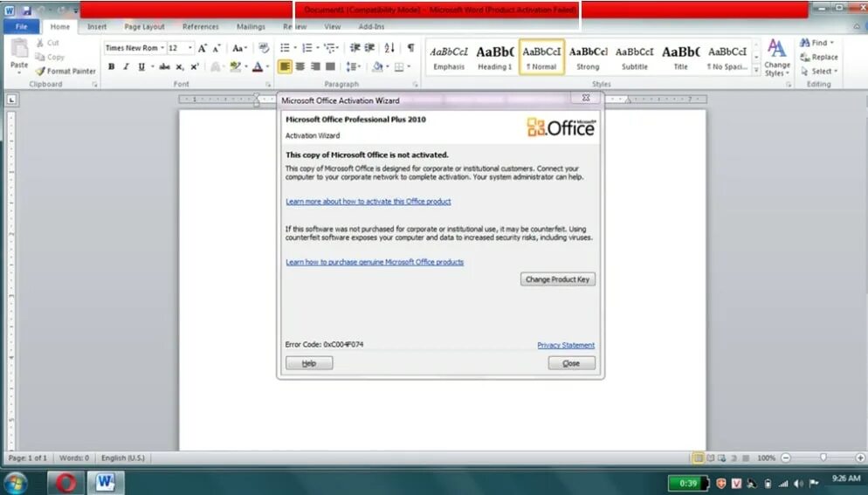Click the Replace command
868x495 pixels.
pos(819,57)
